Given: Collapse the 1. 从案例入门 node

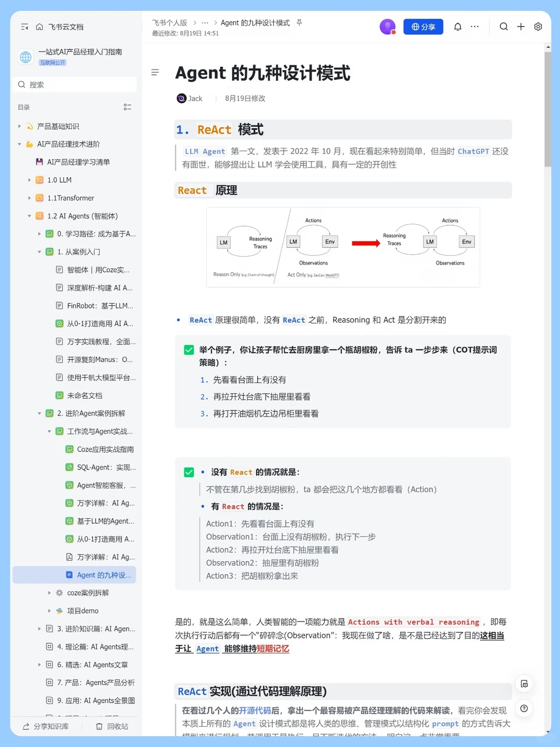Looking at the screenshot, I should click(39, 252).
